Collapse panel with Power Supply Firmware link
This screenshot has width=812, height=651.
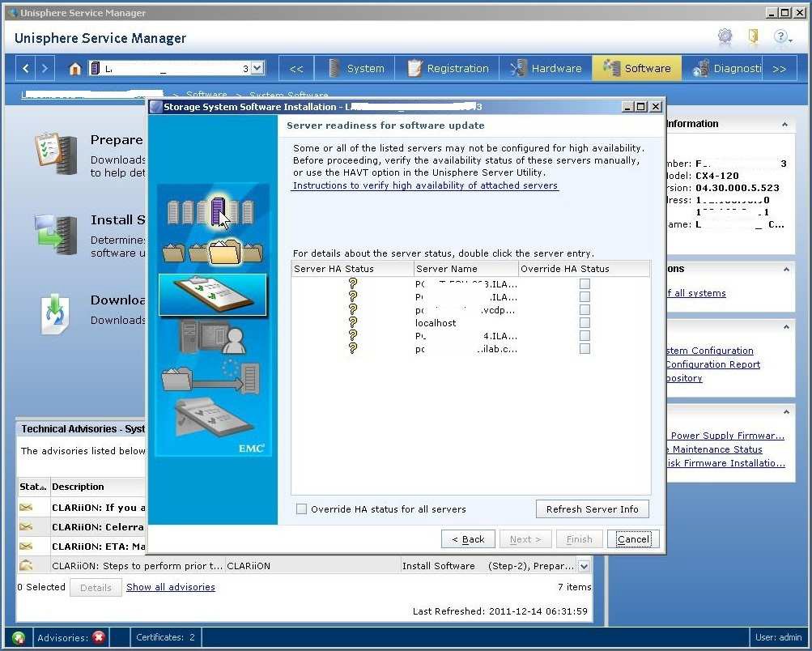click(786, 412)
